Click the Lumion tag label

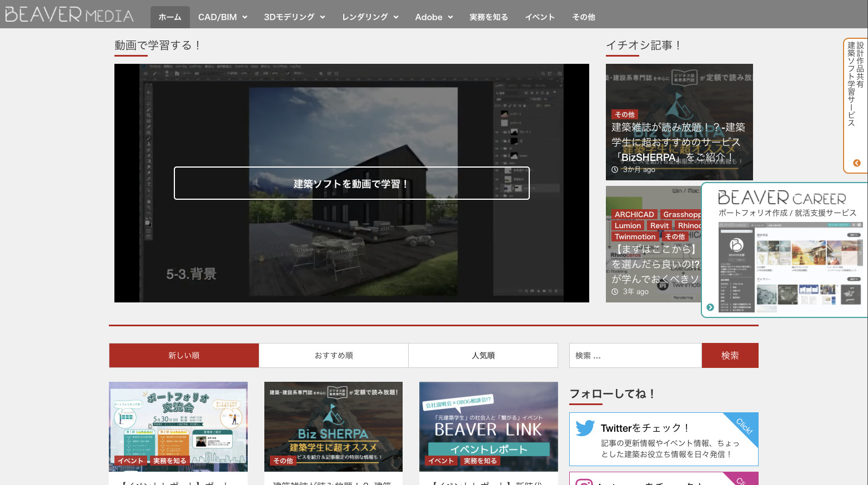(628, 225)
